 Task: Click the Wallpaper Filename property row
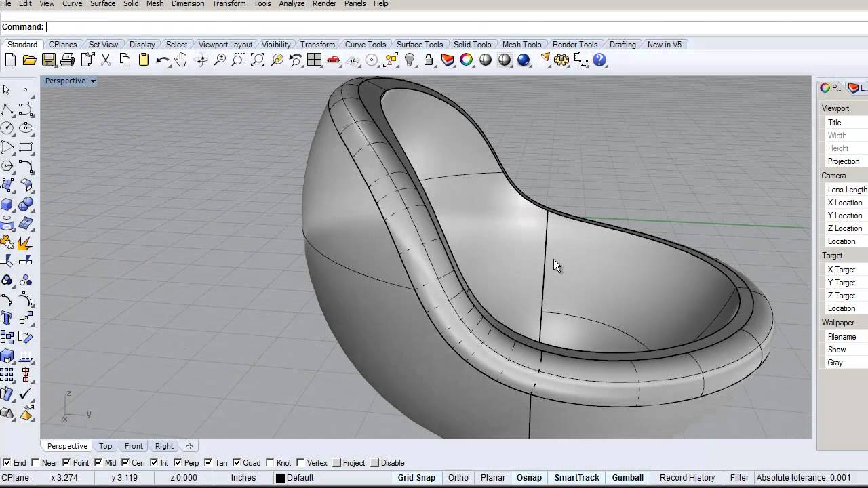point(846,337)
